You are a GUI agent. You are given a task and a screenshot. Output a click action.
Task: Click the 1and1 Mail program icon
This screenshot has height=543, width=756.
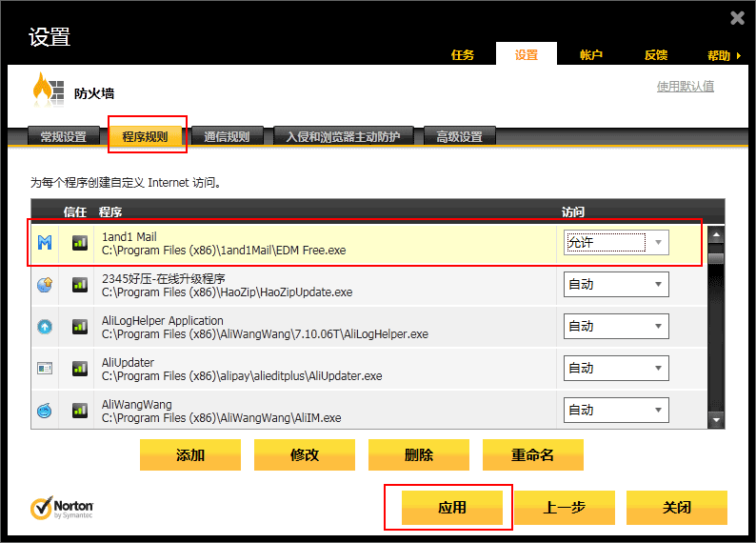[45, 243]
